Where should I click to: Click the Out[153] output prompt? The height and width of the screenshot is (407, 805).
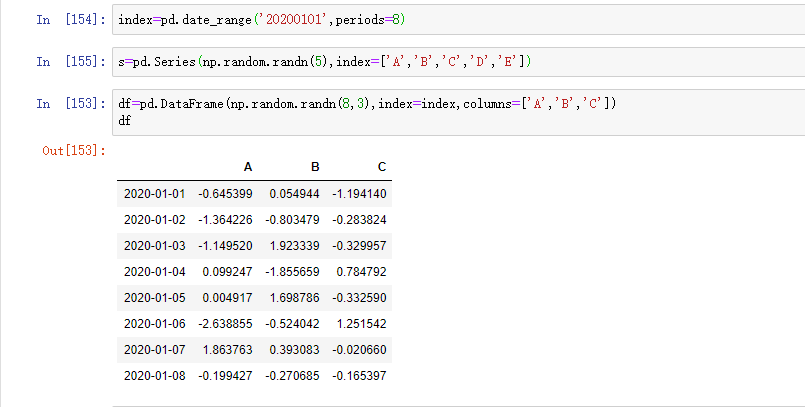[x=73, y=150]
